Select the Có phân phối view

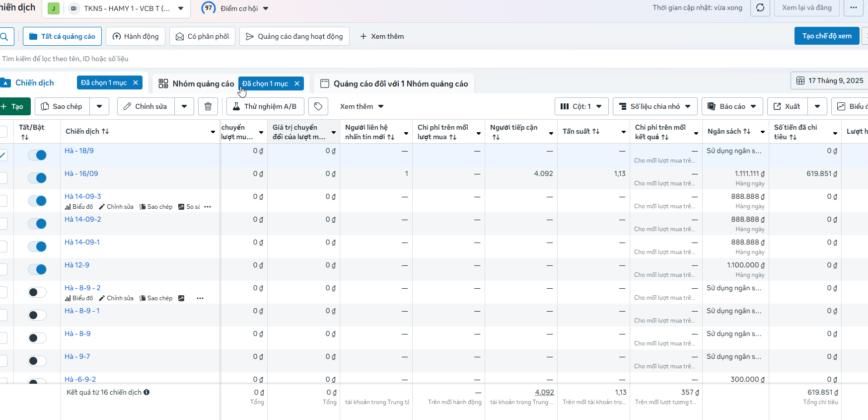click(202, 36)
